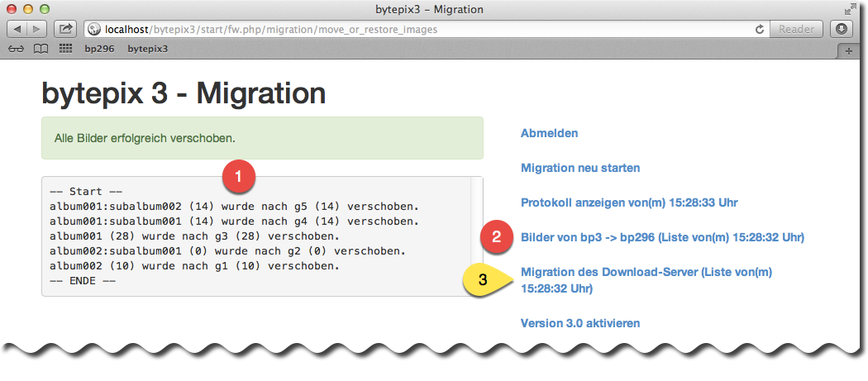Viewport: 868px width, 381px height.
Task: Show Top Sites grid icon
Action: (66, 49)
